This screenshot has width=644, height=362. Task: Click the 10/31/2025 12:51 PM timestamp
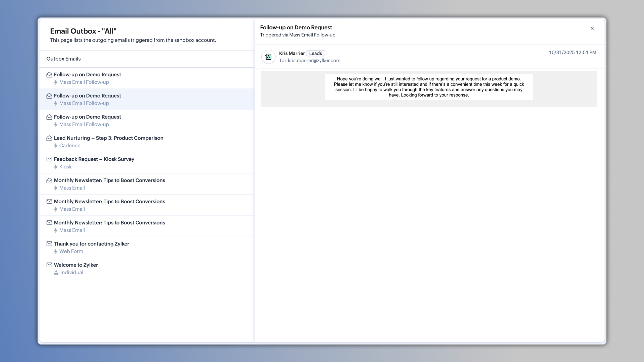(x=572, y=53)
